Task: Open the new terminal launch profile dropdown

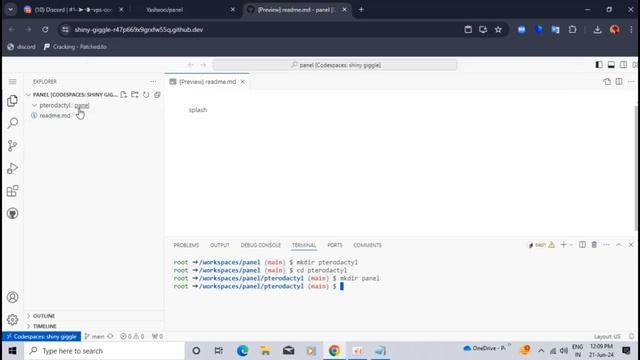Action: pos(571,245)
